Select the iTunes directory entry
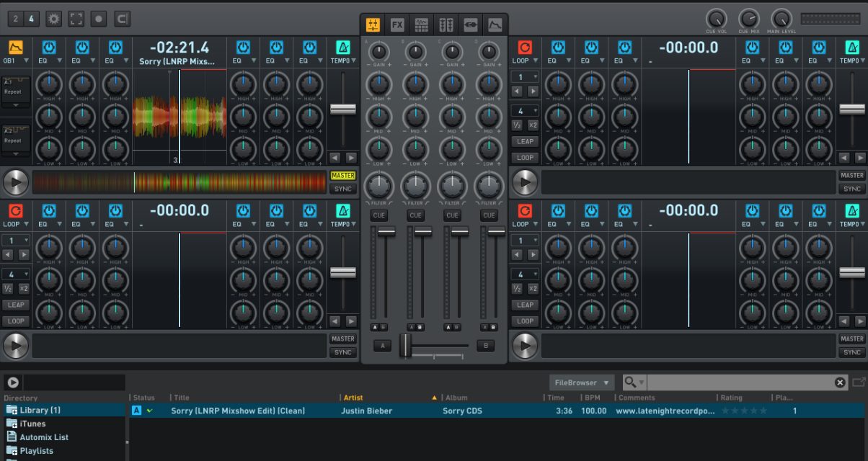The image size is (868, 461). 32,424
